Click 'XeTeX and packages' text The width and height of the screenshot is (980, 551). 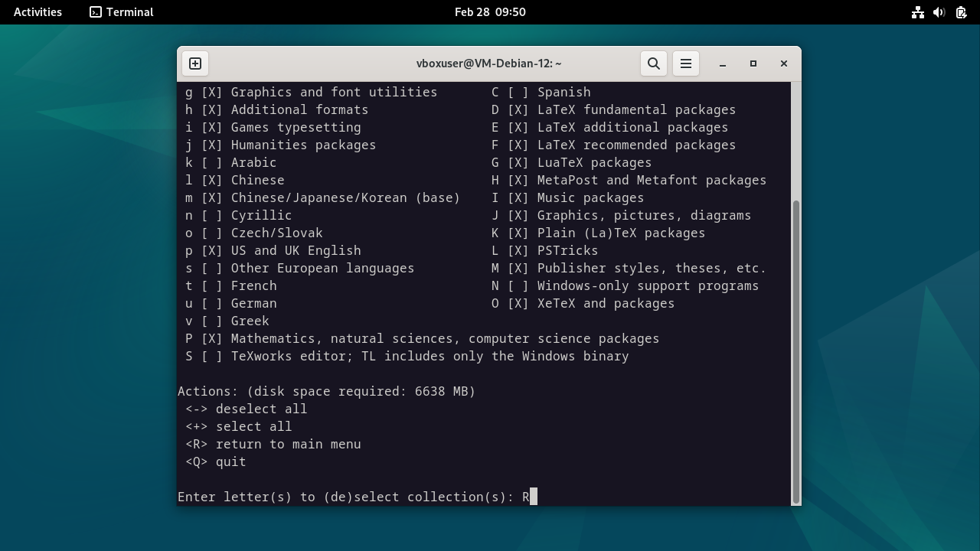606,303
